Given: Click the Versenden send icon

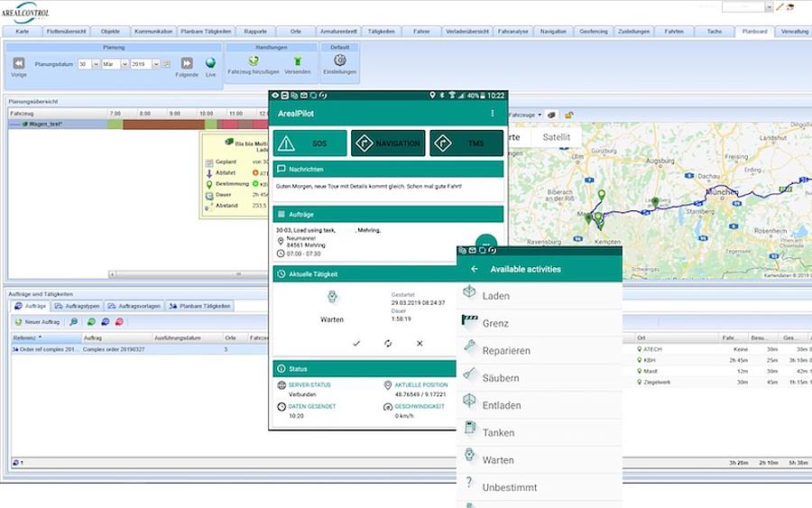Looking at the screenshot, I should 297,60.
